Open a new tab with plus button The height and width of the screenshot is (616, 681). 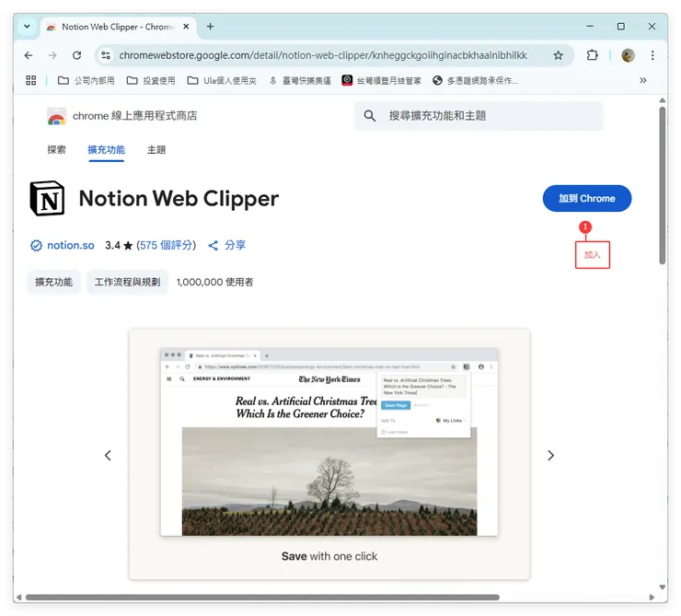click(x=210, y=27)
